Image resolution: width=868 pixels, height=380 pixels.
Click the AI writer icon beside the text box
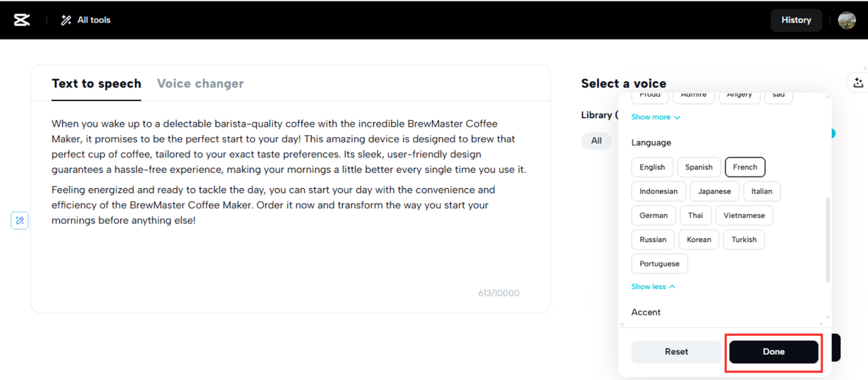click(20, 221)
